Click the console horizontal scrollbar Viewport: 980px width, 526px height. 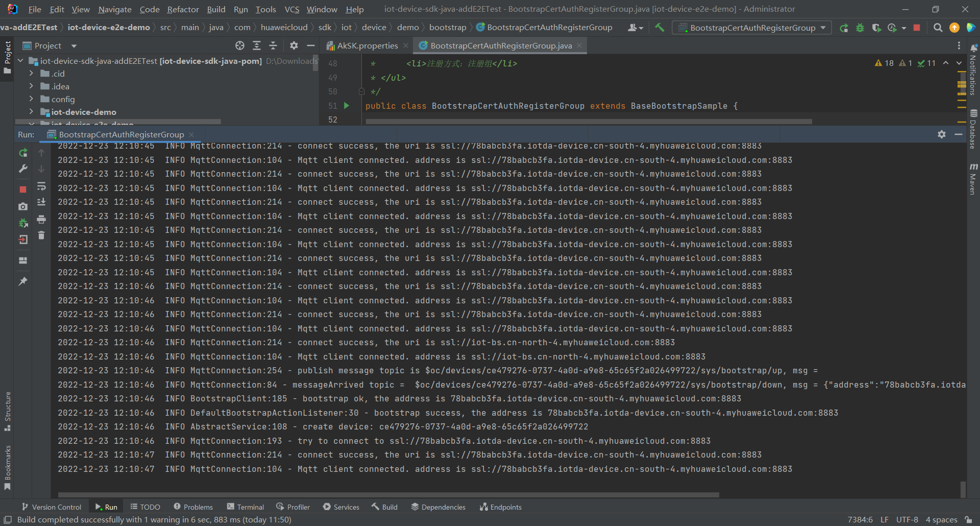point(388,494)
